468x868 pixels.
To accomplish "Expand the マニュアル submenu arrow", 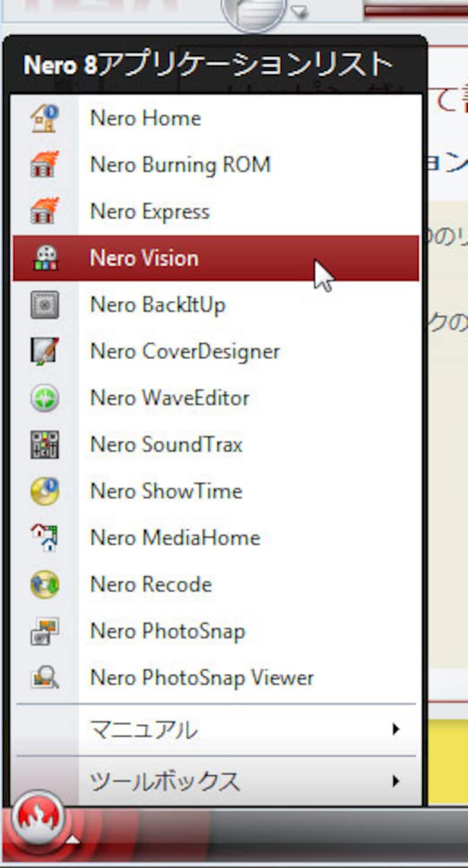I will tap(397, 729).
